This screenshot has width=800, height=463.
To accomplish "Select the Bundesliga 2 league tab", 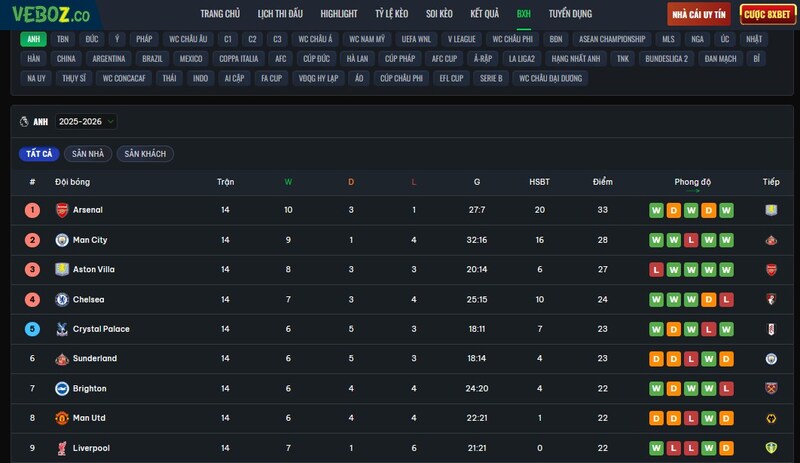I will 666,59.
